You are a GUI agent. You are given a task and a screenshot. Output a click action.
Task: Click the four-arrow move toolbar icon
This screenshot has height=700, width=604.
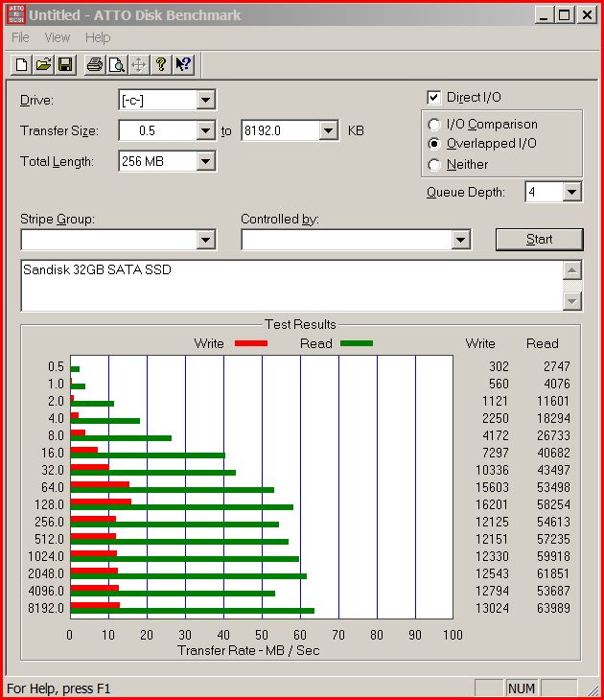[139, 65]
